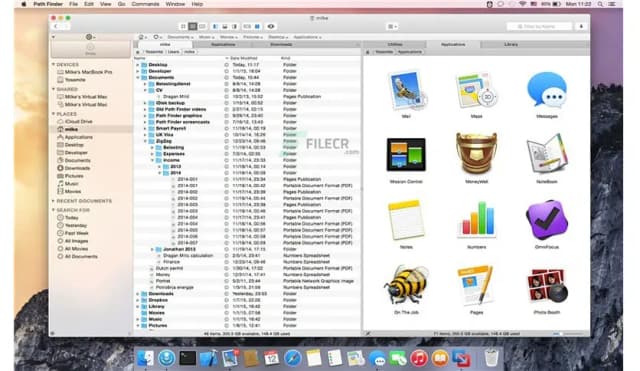Image resolution: width=640 pixels, height=371 pixels.
Task: Switch to column view in the toolbar
Action: [x=202, y=27]
